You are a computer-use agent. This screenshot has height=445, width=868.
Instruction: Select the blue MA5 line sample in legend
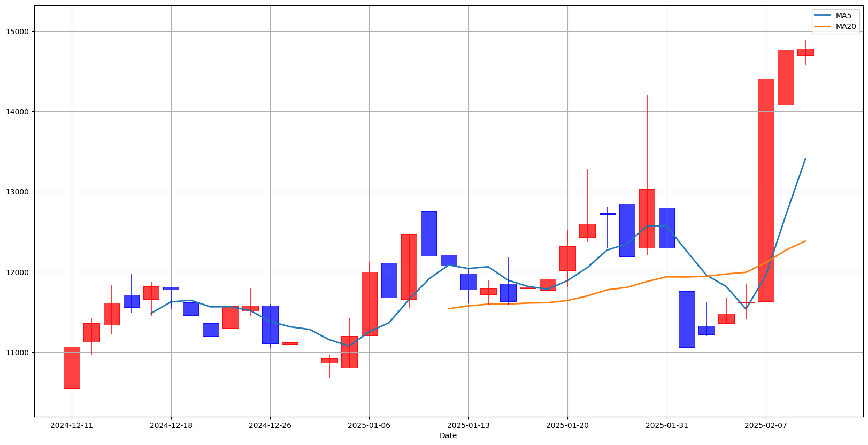(823, 16)
